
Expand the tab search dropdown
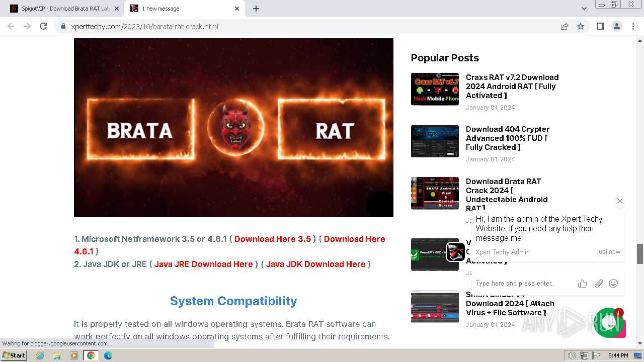tap(584, 9)
